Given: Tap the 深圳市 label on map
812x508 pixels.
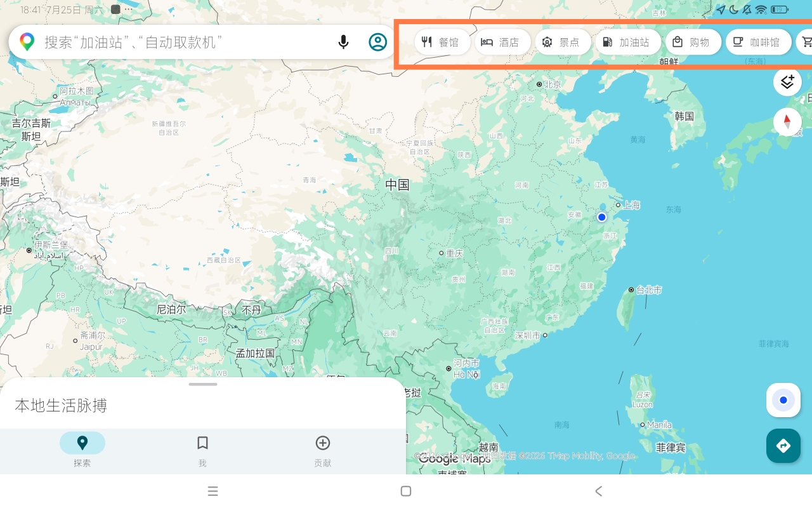Looking at the screenshot, I should pos(527,335).
